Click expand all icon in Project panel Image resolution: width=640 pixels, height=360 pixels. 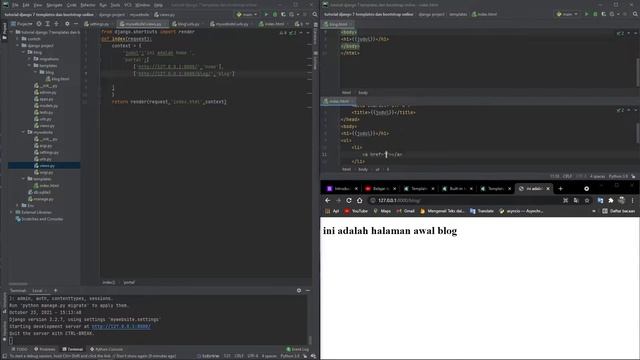click(47, 24)
